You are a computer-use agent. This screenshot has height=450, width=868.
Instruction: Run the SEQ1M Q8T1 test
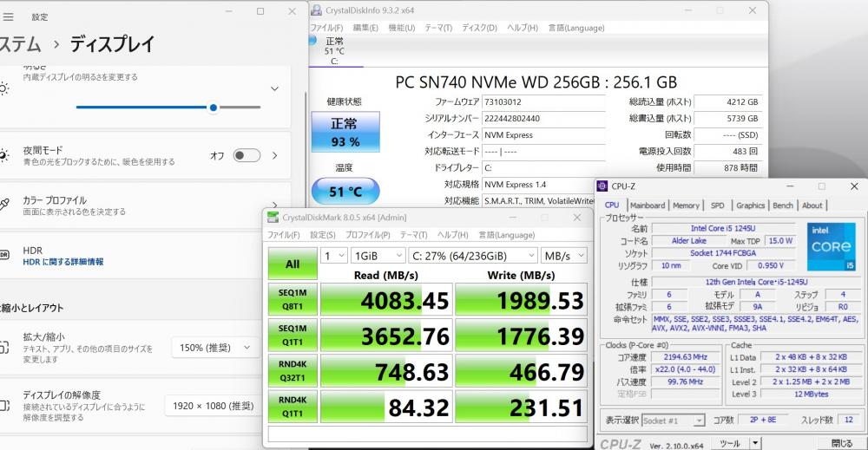(293, 299)
